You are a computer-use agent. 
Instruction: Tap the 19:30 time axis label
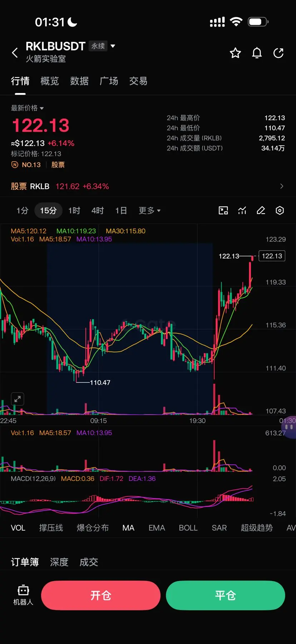197,421
